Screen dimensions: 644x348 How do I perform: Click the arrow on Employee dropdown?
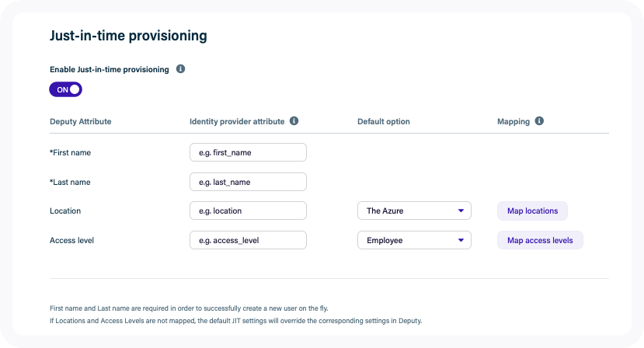click(x=461, y=240)
